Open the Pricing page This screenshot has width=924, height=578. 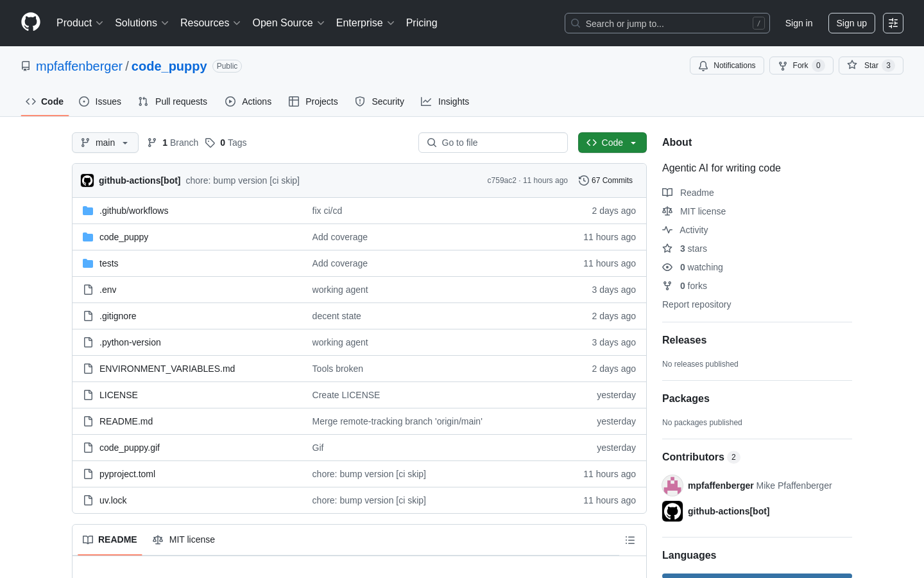(422, 23)
